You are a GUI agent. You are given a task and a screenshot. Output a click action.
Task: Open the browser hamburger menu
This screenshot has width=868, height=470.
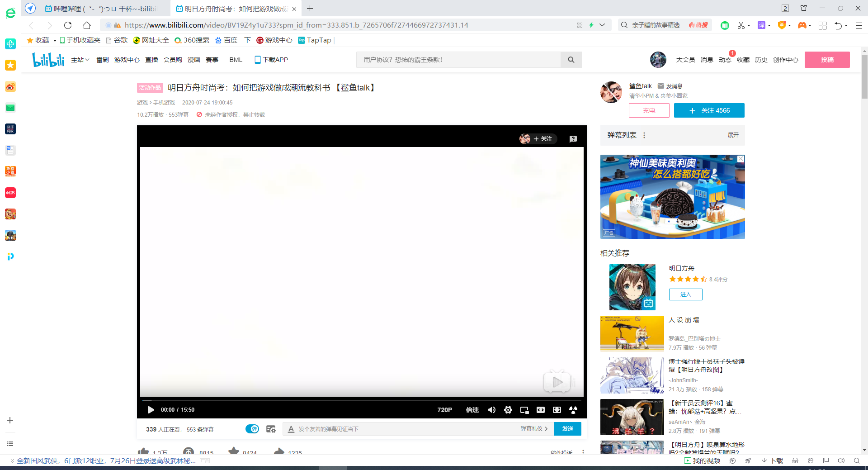point(859,25)
